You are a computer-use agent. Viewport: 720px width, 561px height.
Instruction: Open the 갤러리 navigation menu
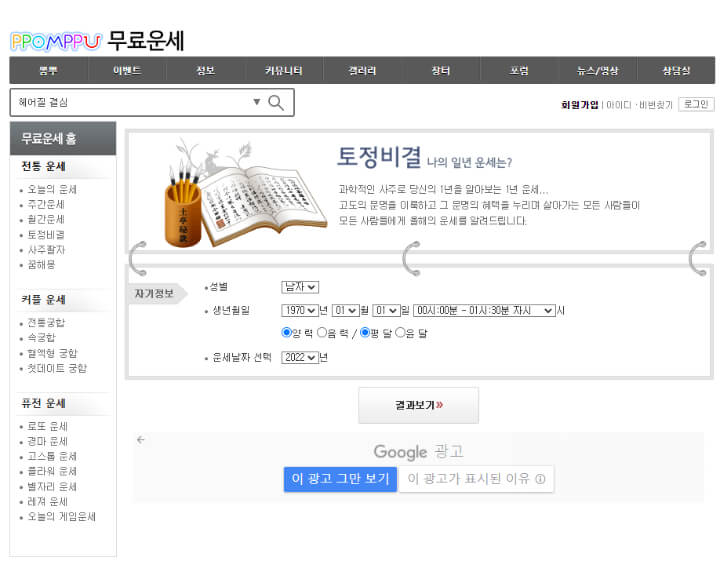[x=362, y=70]
